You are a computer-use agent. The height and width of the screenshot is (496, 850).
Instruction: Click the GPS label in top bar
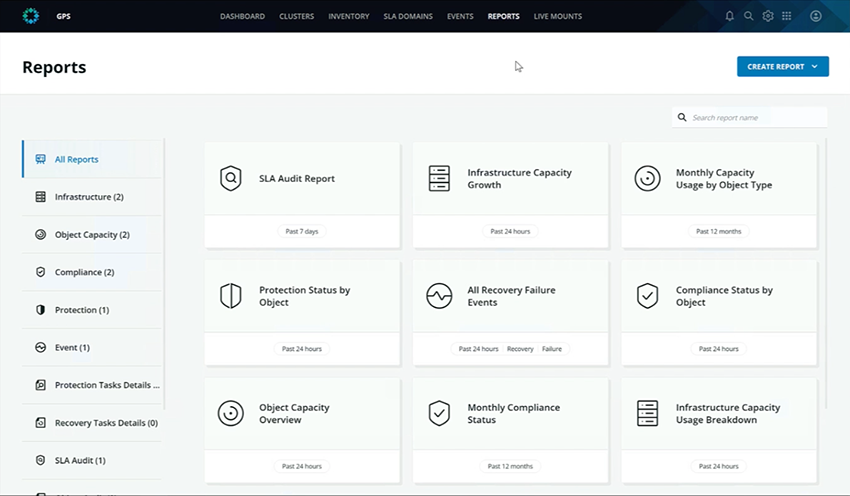tap(63, 16)
